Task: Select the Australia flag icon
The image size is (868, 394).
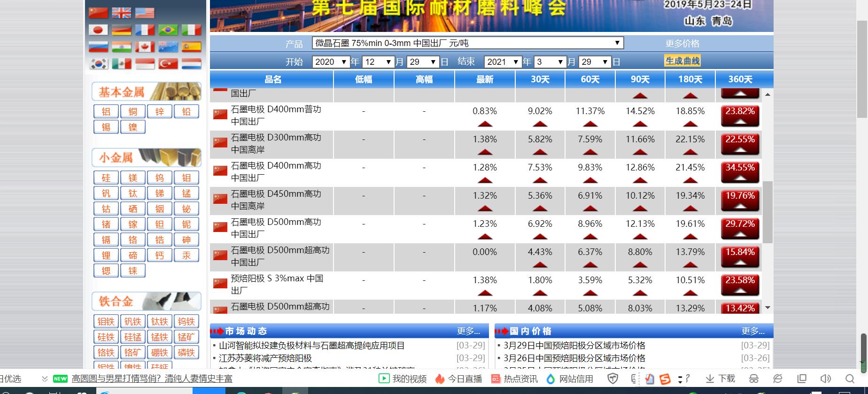Action: point(168,47)
